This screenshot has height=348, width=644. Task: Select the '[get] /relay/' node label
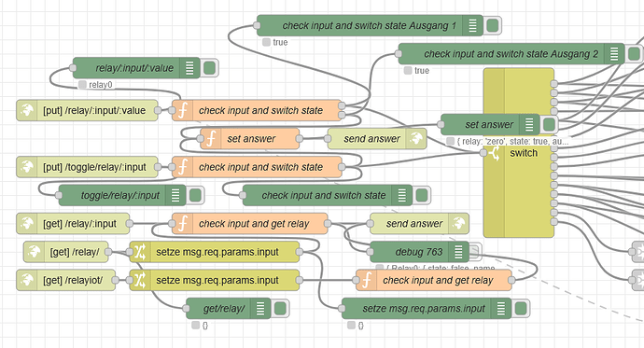75,252
